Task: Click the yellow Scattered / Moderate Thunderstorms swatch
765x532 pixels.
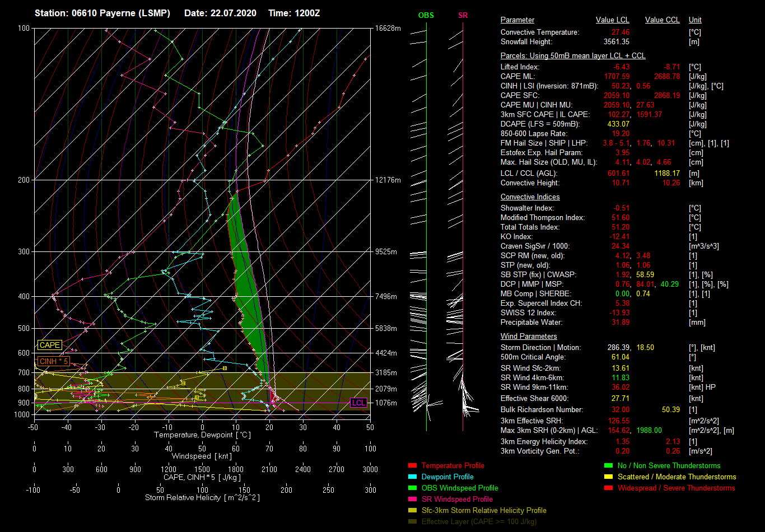Action: coord(609,477)
